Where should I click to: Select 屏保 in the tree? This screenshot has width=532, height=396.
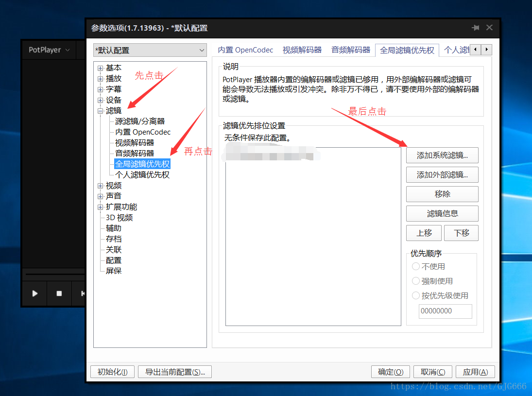(x=113, y=271)
